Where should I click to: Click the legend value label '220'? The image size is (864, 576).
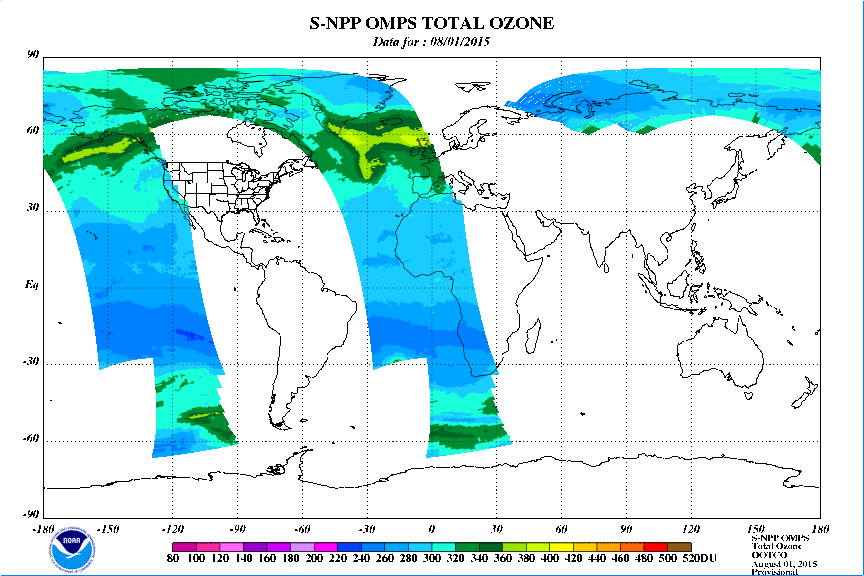click(338, 558)
